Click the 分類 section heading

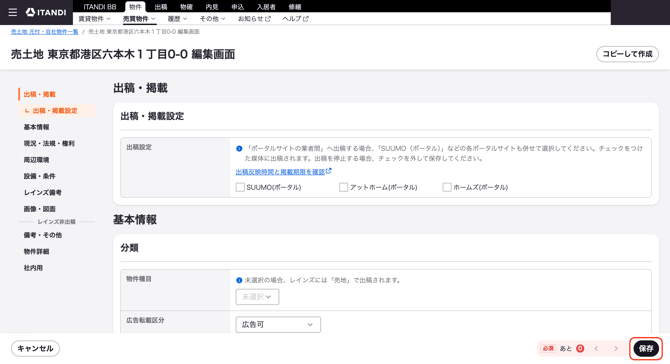tap(129, 248)
